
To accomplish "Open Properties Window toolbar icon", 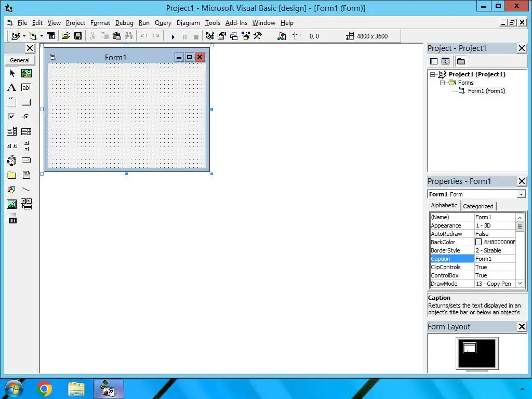I will click(221, 36).
